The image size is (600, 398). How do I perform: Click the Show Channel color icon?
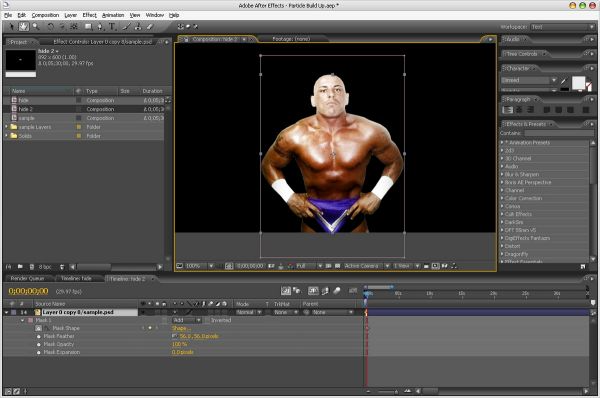click(x=290, y=266)
